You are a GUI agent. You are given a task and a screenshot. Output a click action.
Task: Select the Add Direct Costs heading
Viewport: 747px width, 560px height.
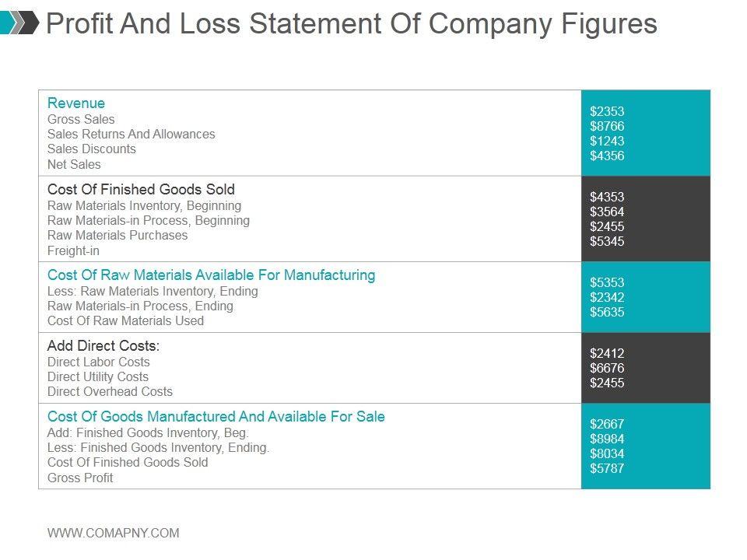[103, 345]
